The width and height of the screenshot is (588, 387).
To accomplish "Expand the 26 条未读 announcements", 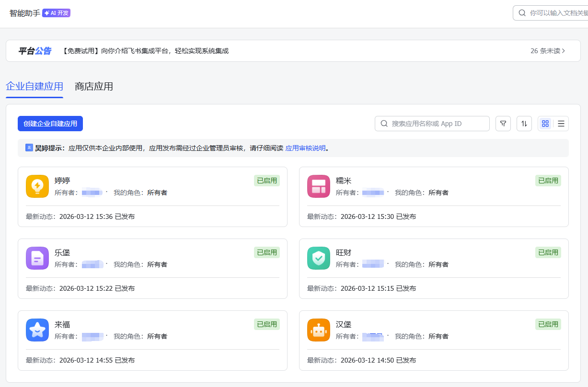I will pos(548,51).
